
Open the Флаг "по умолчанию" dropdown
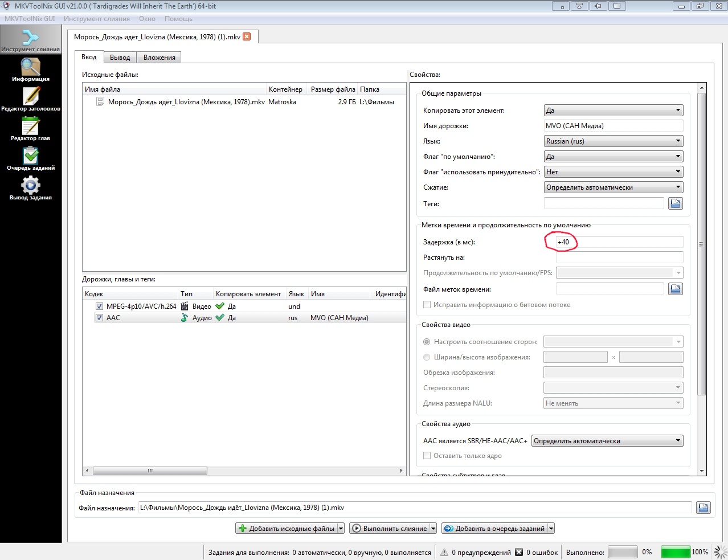point(613,157)
